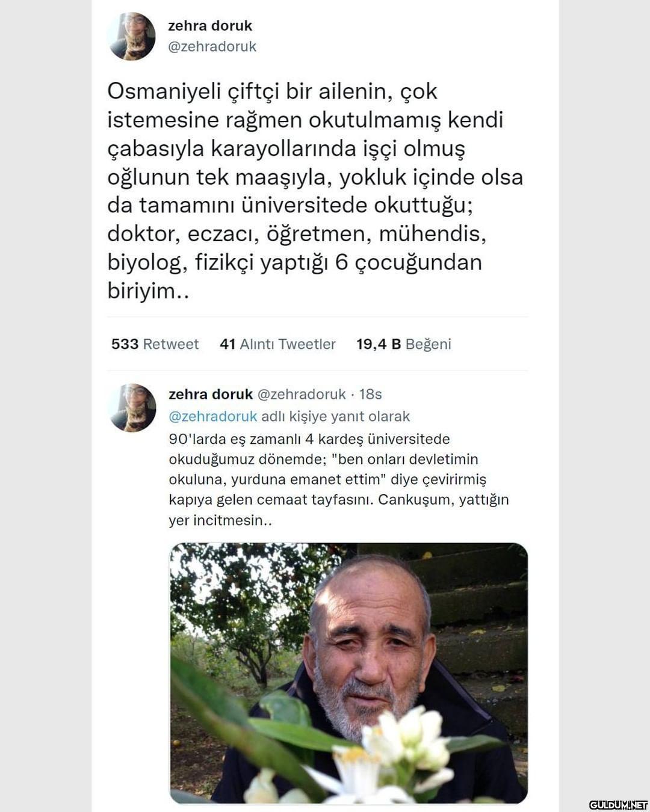Viewport: 650px width, 812px height.
Task: Open the gray @zehradoruk handle in the reply header
Action: tap(302, 395)
